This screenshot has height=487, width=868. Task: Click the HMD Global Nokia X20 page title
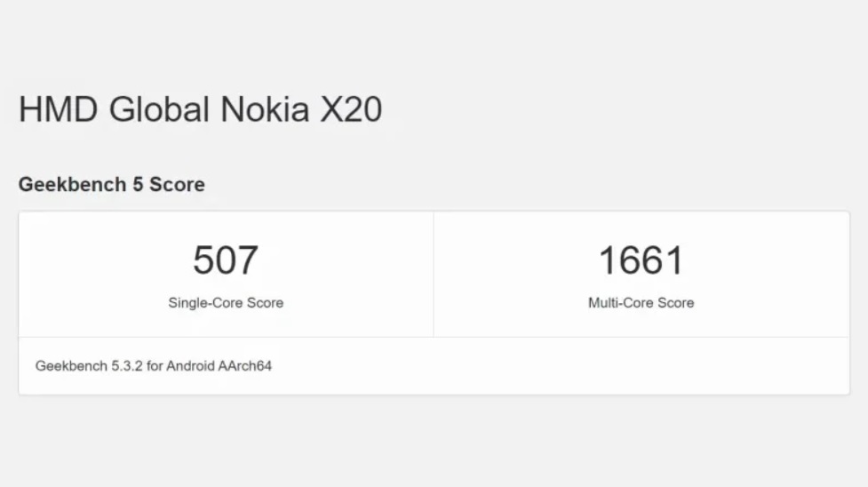200,109
